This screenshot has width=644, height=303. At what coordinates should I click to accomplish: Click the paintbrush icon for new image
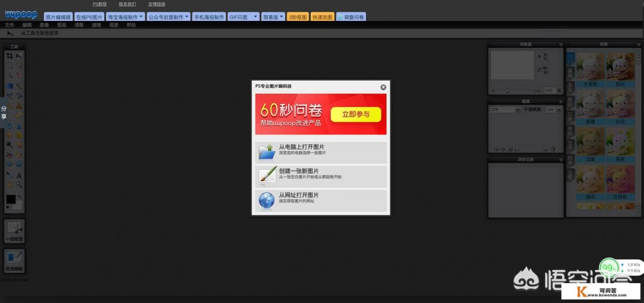[267, 176]
